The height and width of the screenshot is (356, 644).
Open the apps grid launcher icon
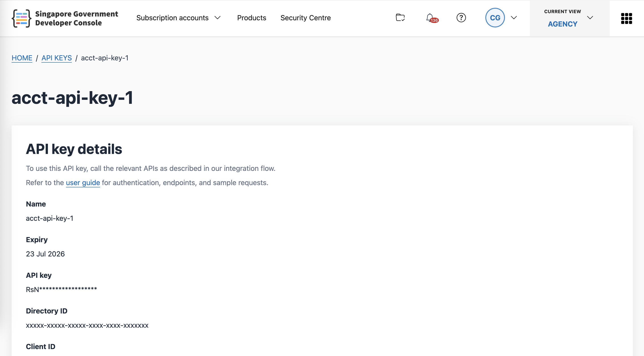click(x=626, y=18)
